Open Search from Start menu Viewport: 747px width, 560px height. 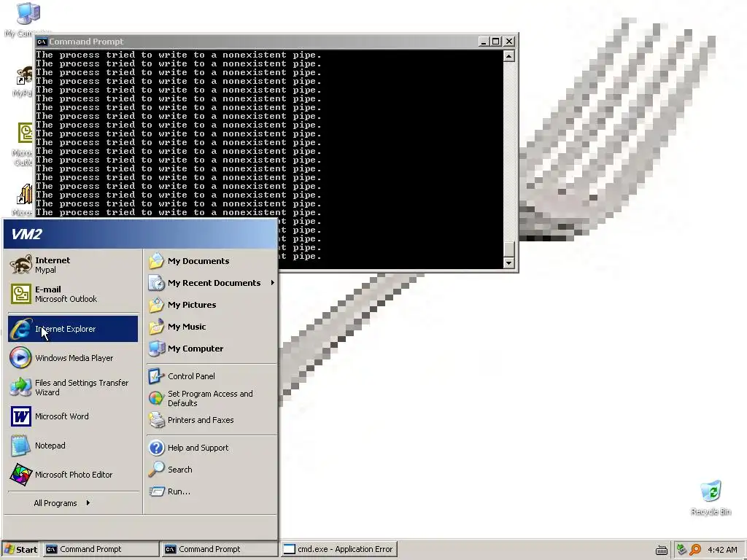tap(212, 470)
